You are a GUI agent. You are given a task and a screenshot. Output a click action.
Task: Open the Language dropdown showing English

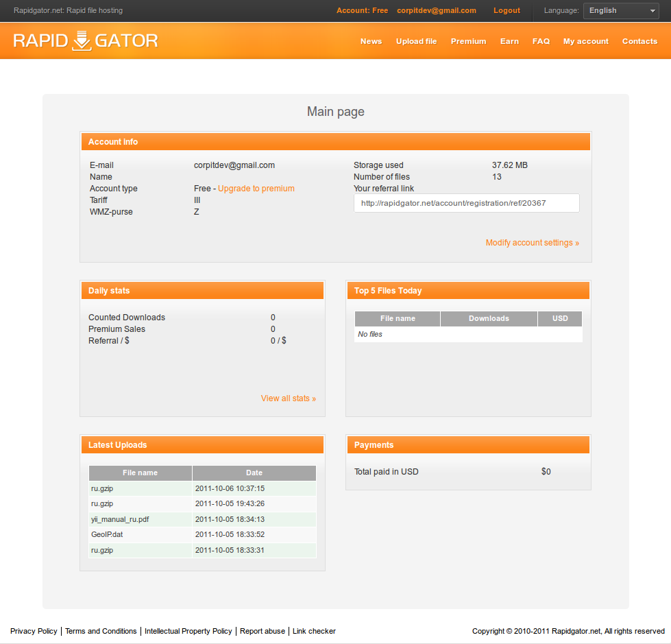(x=621, y=11)
